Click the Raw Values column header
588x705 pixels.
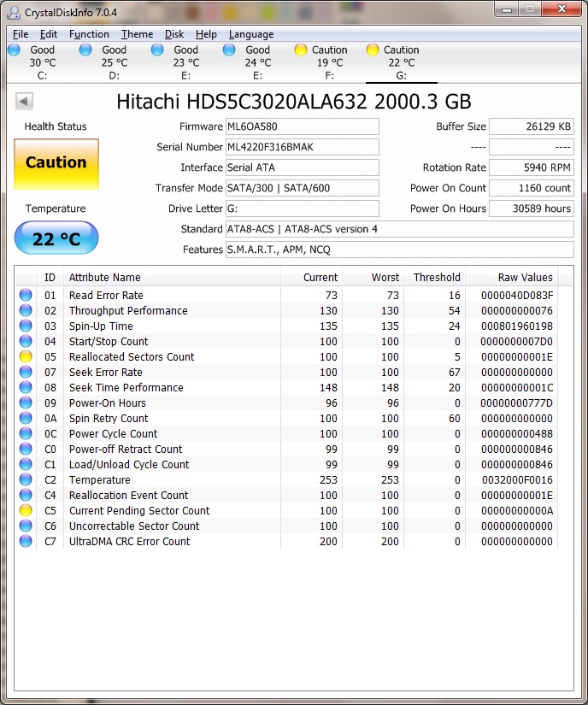[512, 278]
